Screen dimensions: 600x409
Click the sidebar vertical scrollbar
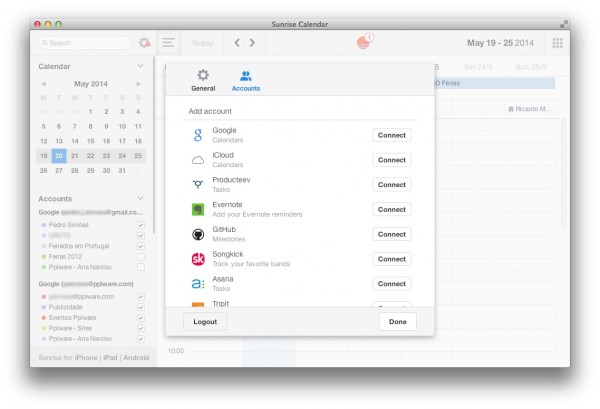tap(153, 145)
